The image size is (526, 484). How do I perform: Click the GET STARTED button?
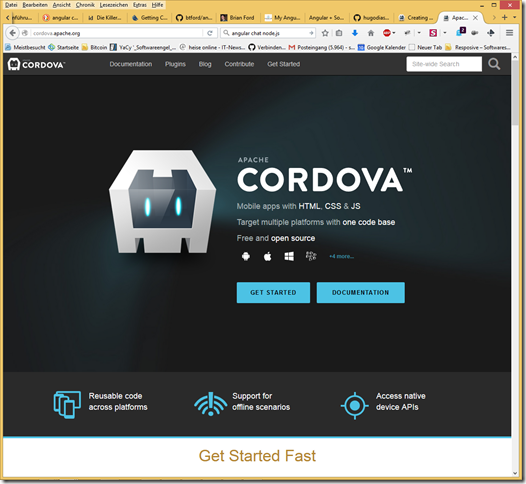pyautogui.click(x=273, y=292)
